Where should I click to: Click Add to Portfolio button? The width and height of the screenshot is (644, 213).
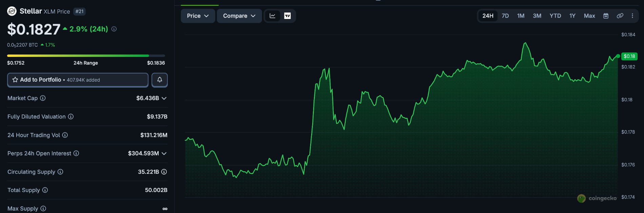point(78,80)
